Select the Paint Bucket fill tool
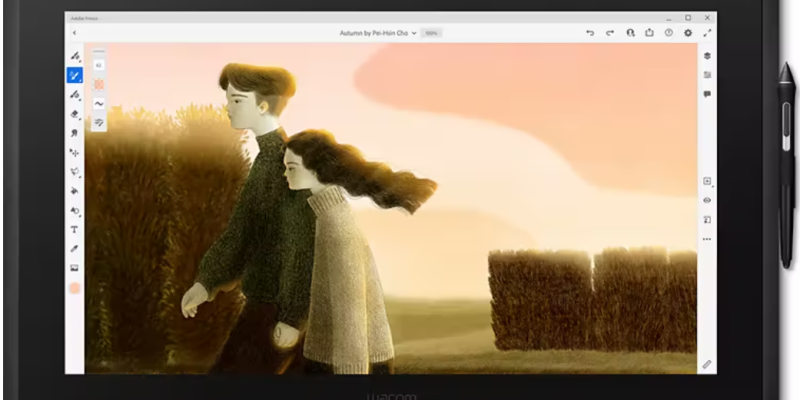The width and height of the screenshot is (800, 400). coord(74,191)
